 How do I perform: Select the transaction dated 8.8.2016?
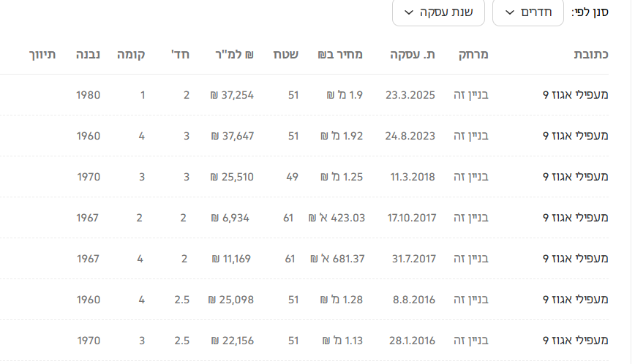[410, 300]
